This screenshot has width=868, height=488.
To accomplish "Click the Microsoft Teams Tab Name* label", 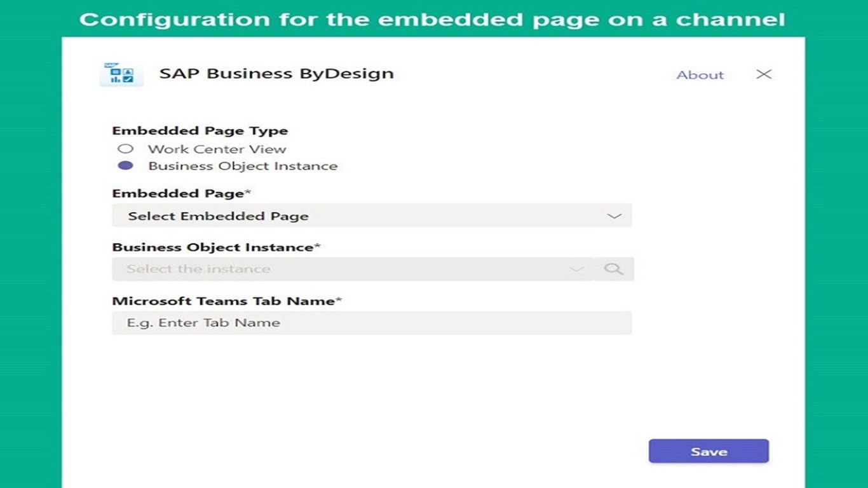I will 227,301.
